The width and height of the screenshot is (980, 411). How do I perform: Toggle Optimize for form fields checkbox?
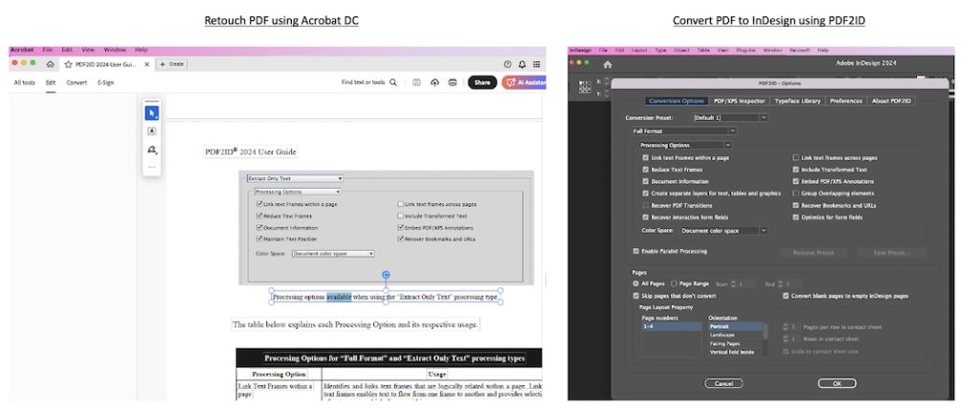point(796,217)
